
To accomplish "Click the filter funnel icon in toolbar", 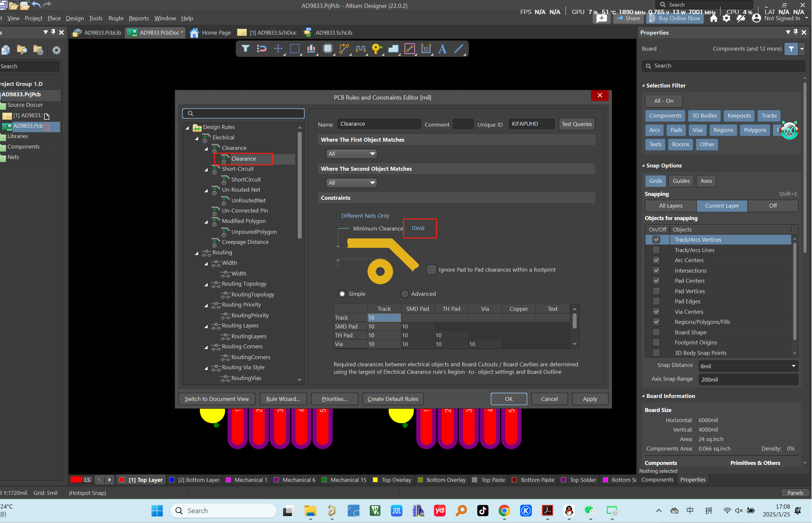I will pos(245,49).
